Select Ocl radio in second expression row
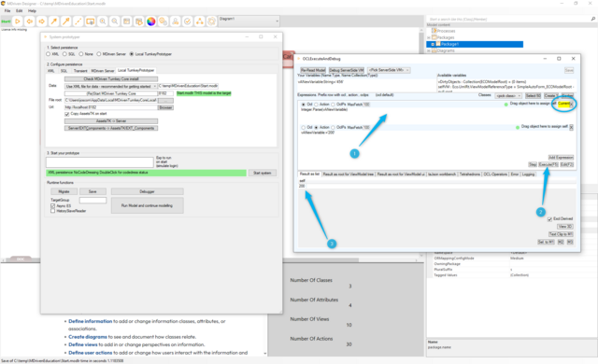The height and width of the screenshot is (364, 598). point(303,128)
